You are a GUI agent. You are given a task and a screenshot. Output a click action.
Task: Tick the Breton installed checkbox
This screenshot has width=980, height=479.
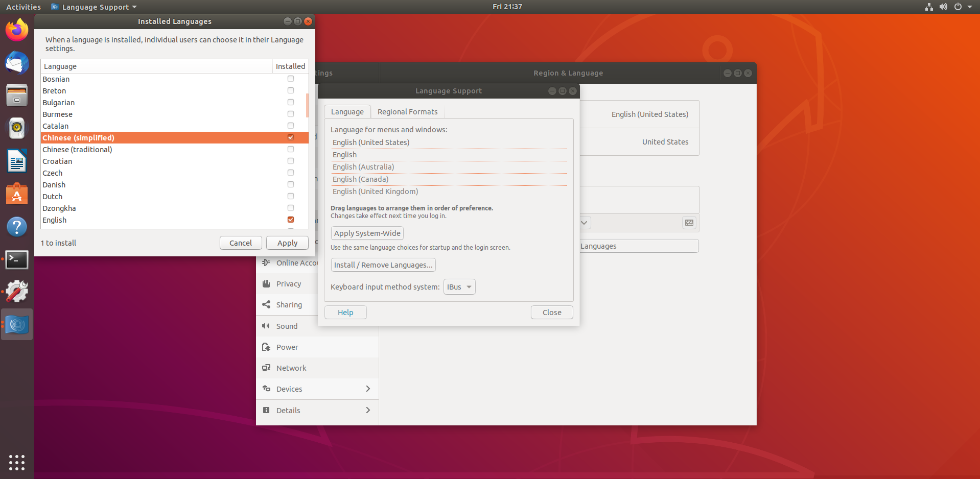291,90
